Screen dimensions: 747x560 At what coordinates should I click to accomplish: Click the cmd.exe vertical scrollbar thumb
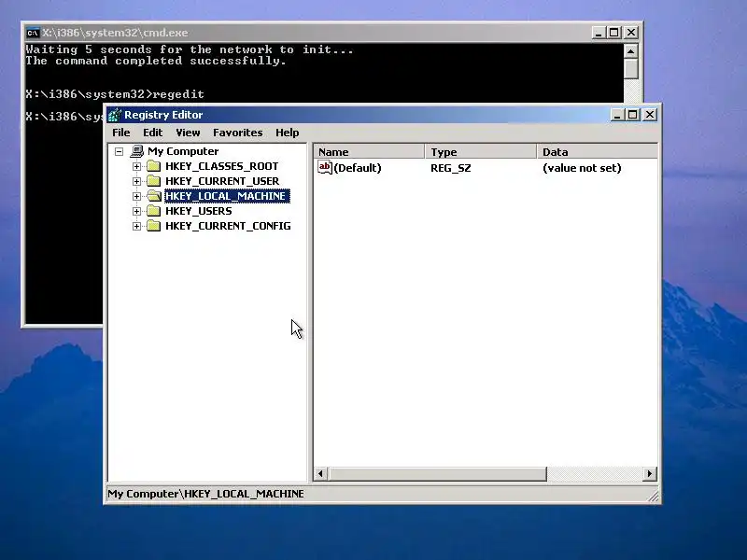(x=631, y=68)
